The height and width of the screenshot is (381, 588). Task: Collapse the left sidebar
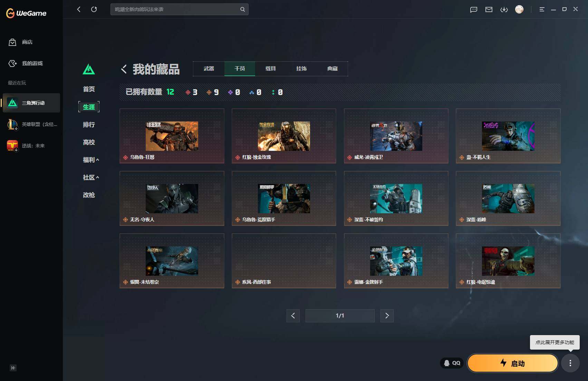pos(13,368)
